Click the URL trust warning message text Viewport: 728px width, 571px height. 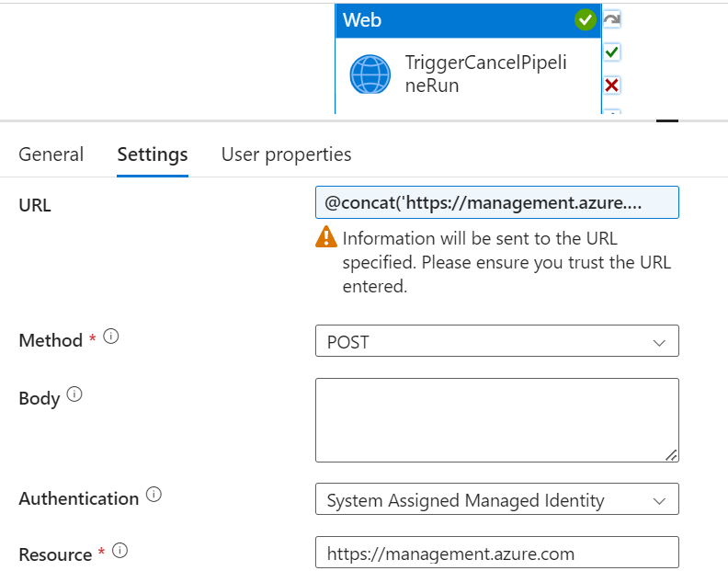[506, 262]
